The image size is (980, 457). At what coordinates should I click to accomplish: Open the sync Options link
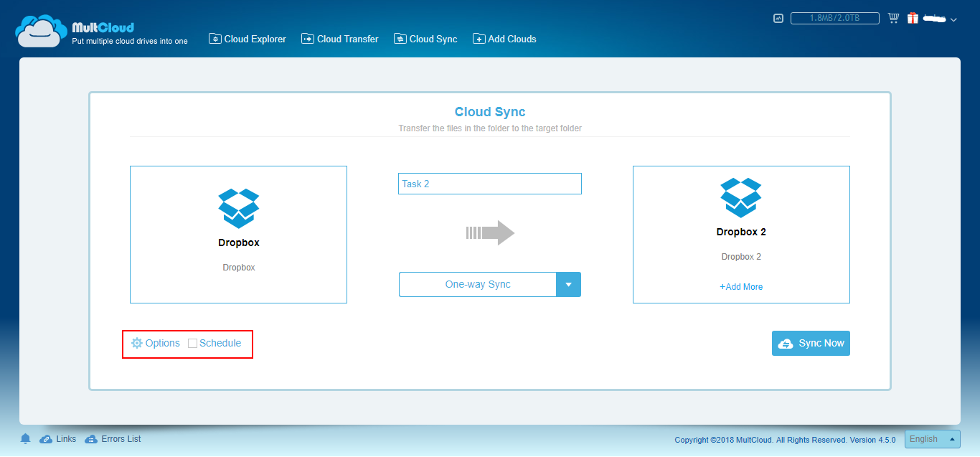pos(156,343)
